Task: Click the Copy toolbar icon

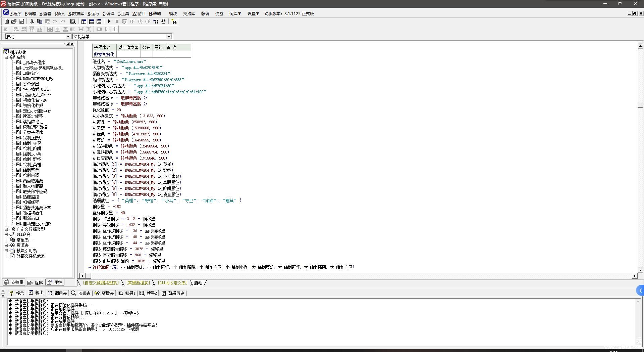Action: pyautogui.click(x=39, y=21)
